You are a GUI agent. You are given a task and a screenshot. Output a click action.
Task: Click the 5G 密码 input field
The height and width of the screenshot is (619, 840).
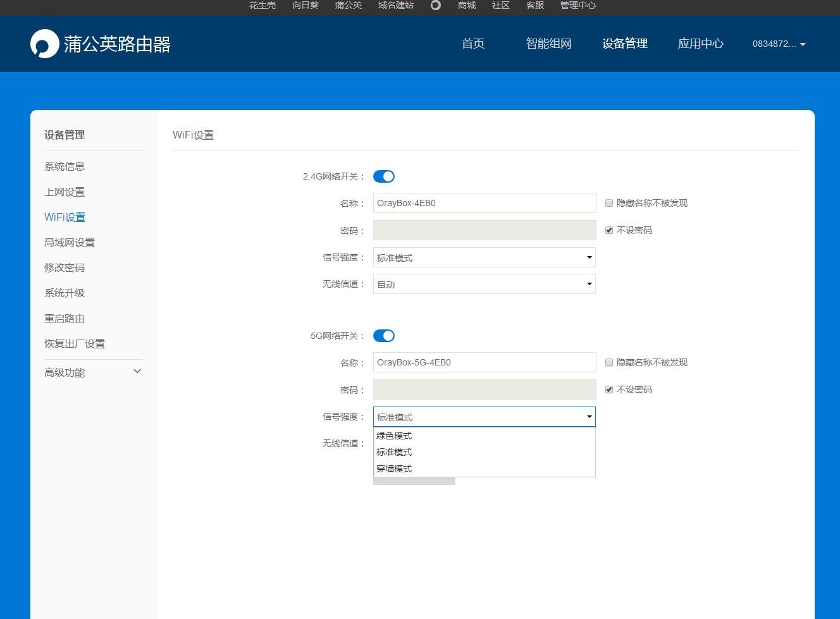coord(485,389)
